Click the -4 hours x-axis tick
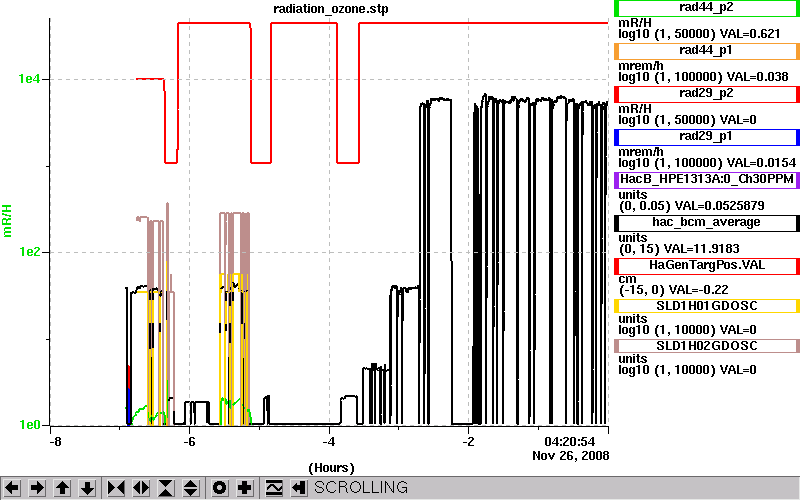This screenshot has height=500, width=800. click(329, 441)
